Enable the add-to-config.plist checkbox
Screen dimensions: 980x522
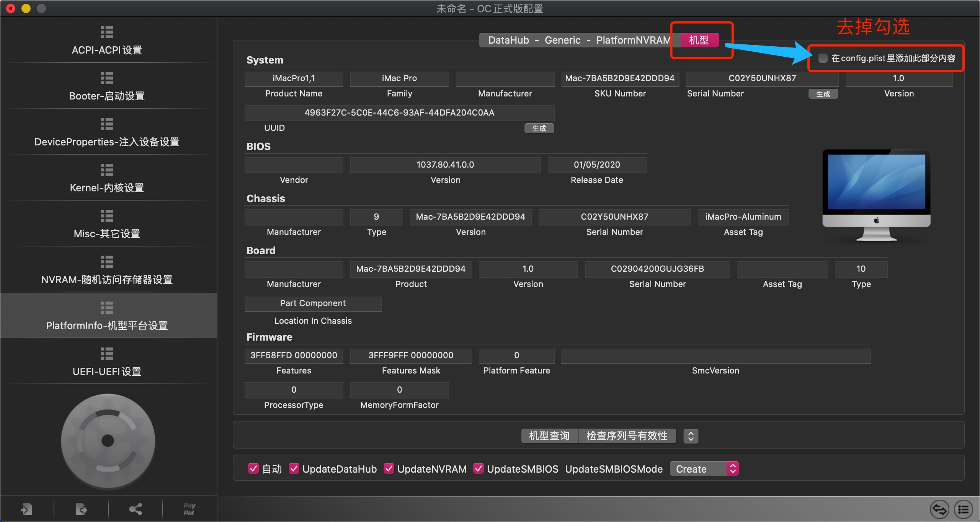point(822,58)
